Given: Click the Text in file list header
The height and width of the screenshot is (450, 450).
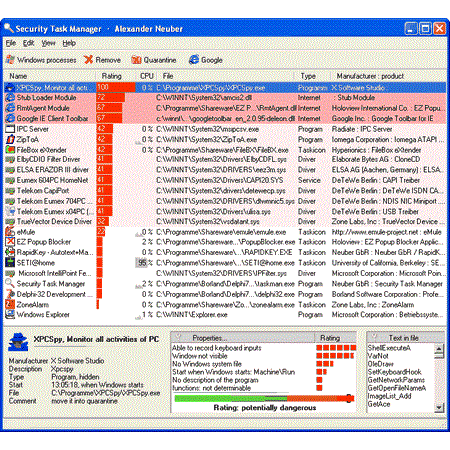Looking at the screenshot, I should tap(406, 338).
